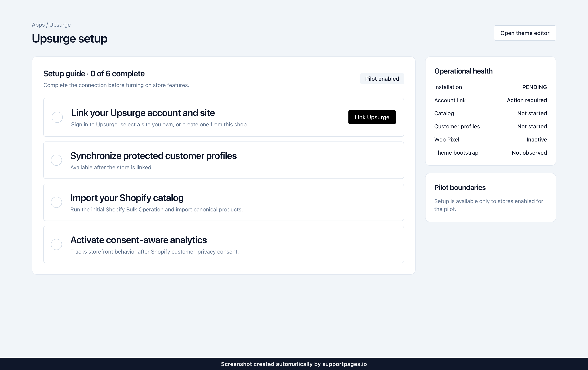Mark the Import your Shopify catalog circle
This screenshot has height=370, width=588.
pos(56,202)
